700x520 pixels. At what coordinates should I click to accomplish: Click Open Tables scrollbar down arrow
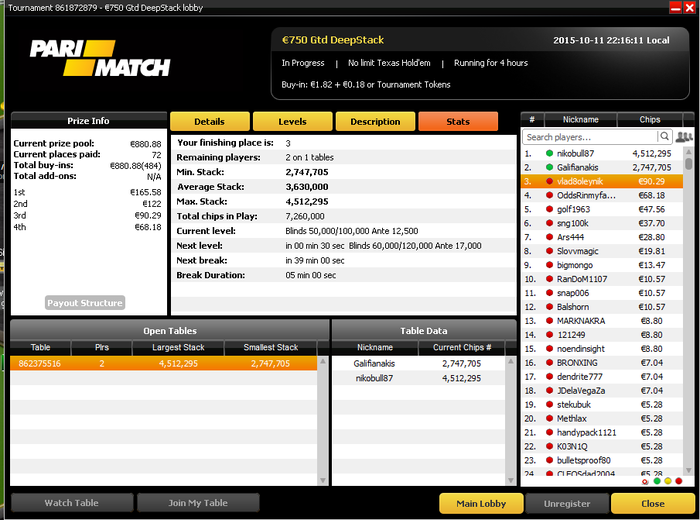pos(323,480)
